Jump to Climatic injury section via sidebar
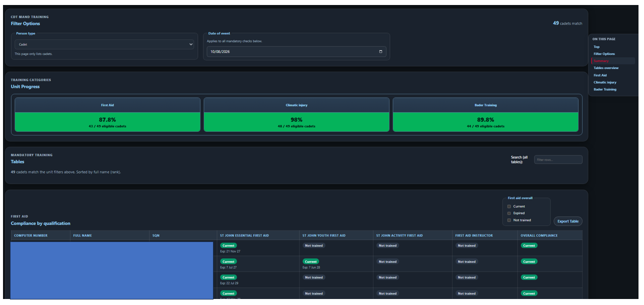 tap(605, 82)
